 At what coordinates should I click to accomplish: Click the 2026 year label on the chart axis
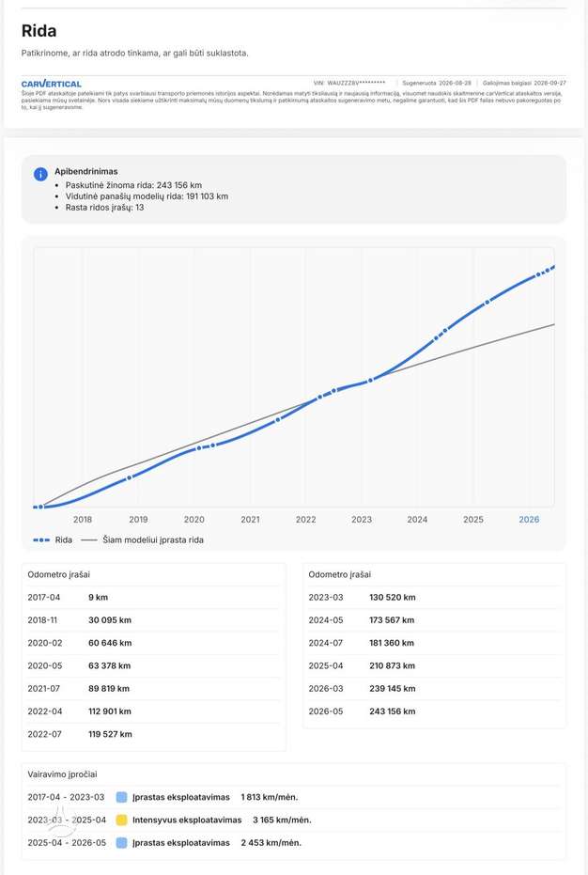coord(529,520)
